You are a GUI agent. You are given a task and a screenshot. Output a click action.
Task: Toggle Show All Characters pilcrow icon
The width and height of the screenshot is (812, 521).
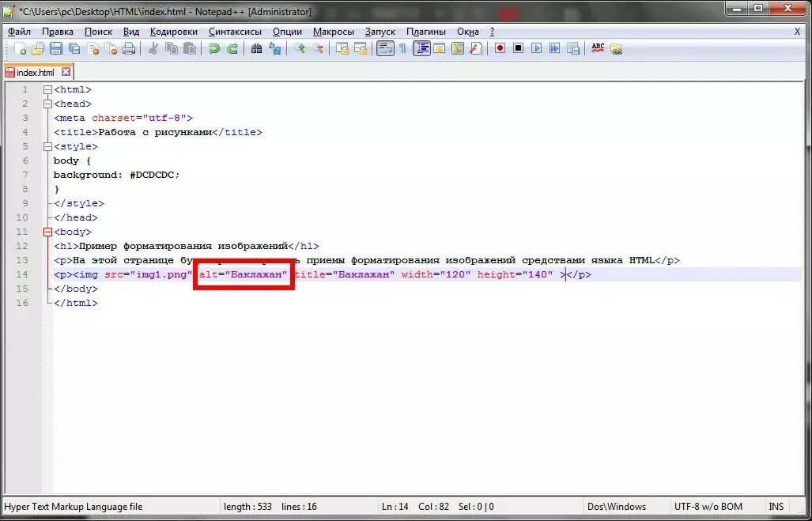click(x=403, y=49)
